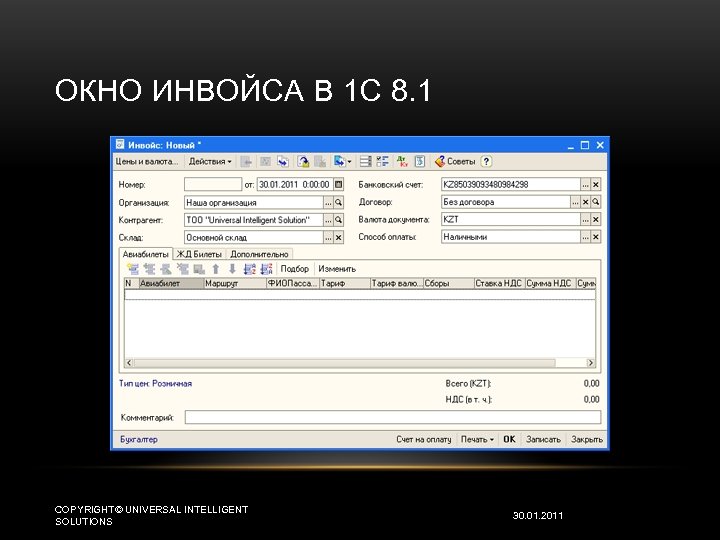This screenshot has width=720, height=540.
Task: Open the enter-on-basis dropdown arrow
Action: coord(349,162)
